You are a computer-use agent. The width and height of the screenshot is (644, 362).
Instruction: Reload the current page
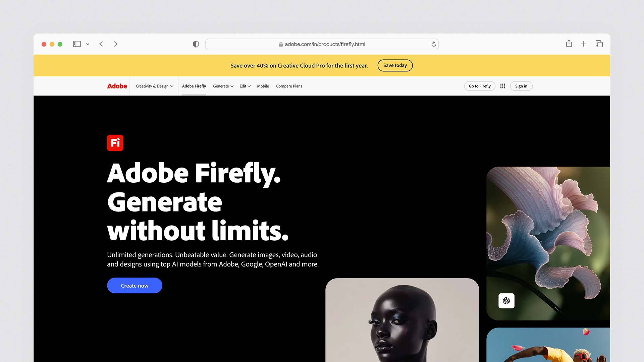(433, 44)
